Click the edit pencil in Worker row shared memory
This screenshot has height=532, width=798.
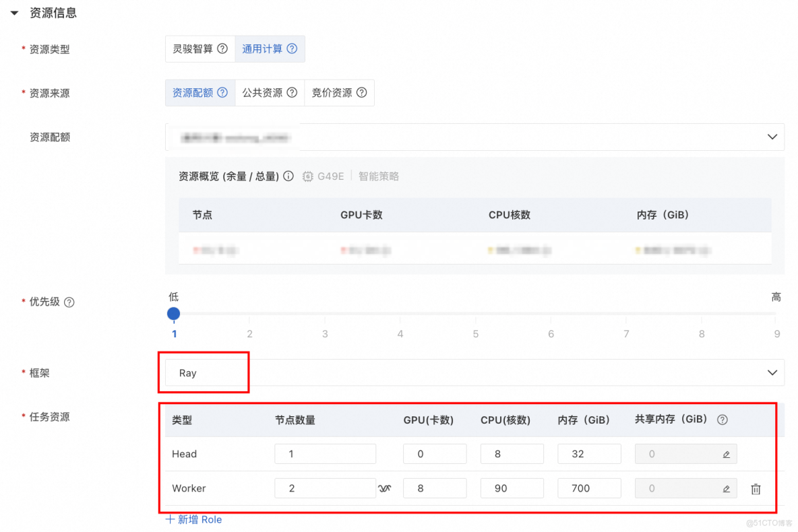pyautogui.click(x=727, y=488)
